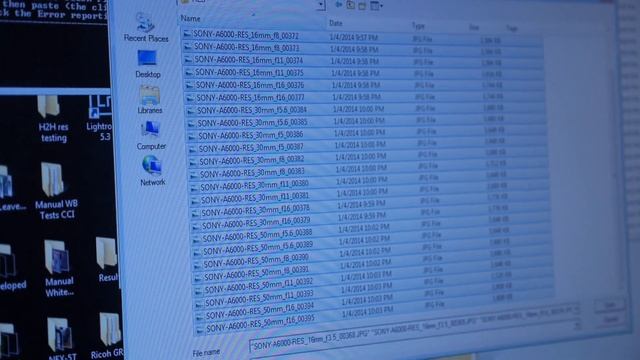The height and width of the screenshot is (360, 640).
Task: Select file SONY-A6000-RES_50mm_f5.6_00389
Action: coord(258,247)
